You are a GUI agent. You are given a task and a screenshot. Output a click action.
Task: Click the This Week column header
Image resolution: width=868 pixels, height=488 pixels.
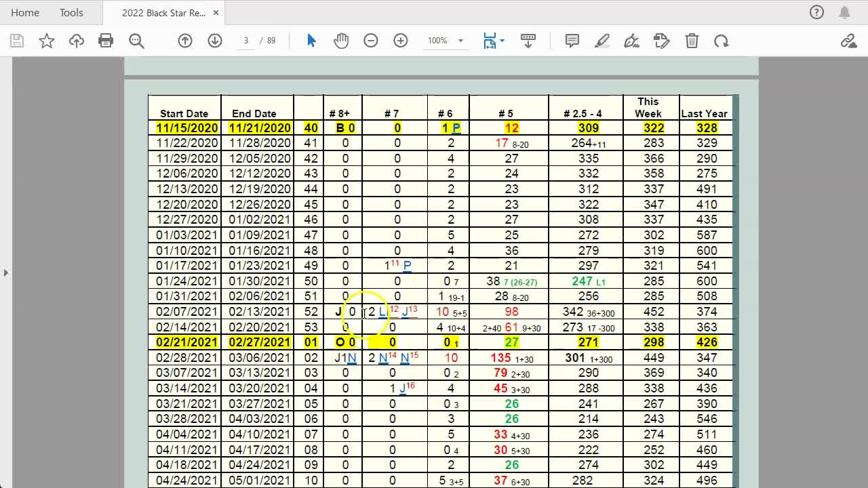(648, 107)
